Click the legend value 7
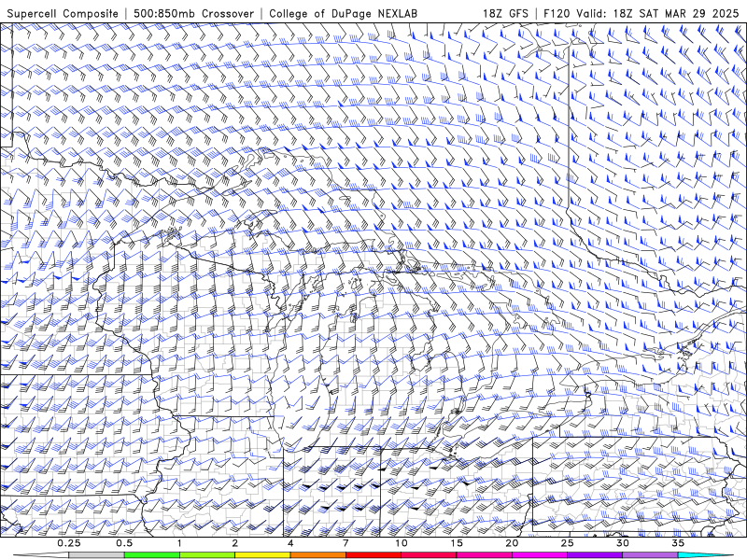The image size is (747, 560). pos(345,543)
